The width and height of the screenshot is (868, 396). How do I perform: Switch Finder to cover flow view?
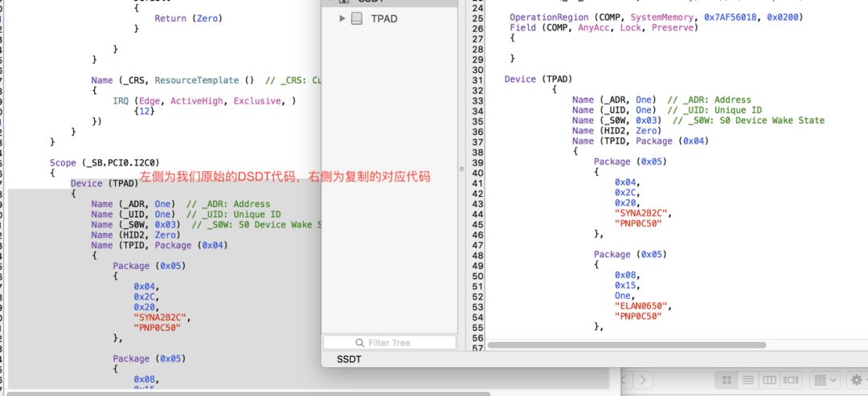pos(792,379)
